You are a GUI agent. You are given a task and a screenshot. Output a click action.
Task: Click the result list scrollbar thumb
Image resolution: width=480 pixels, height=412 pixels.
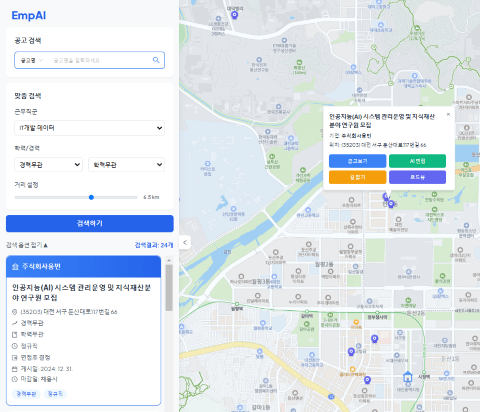[x=169, y=288]
